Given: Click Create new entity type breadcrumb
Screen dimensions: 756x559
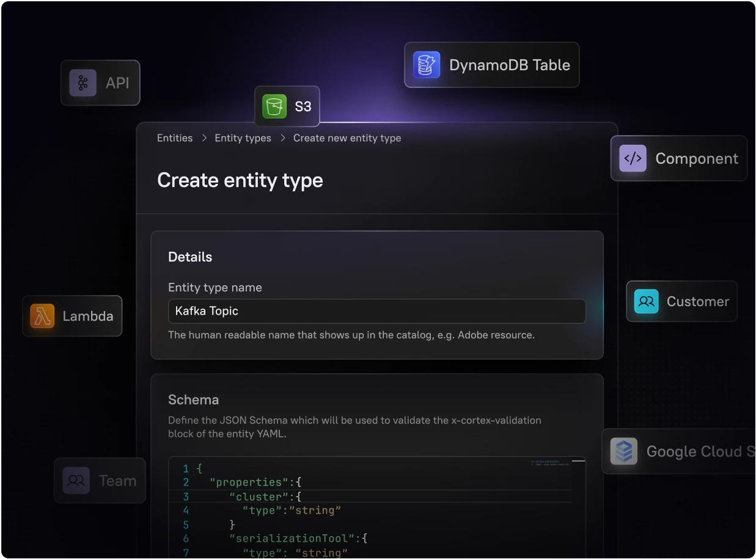Looking at the screenshot, I should click(347, 138).
